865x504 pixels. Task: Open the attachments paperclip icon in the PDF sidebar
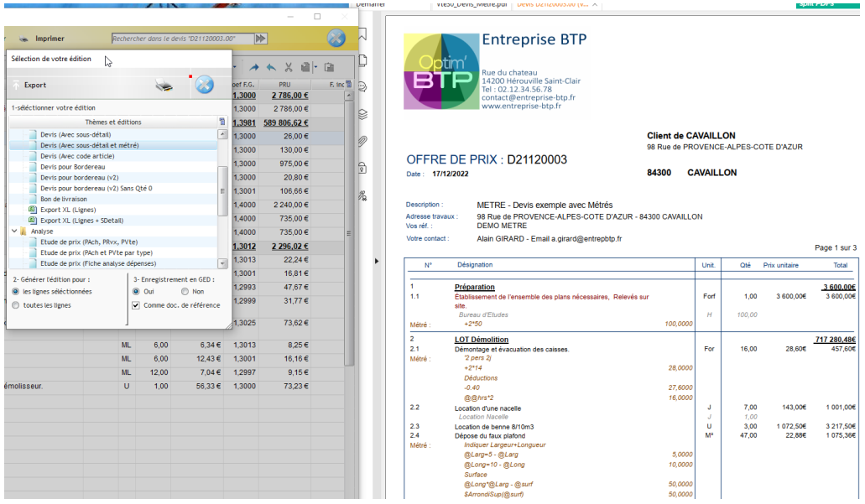coord(363,140)
